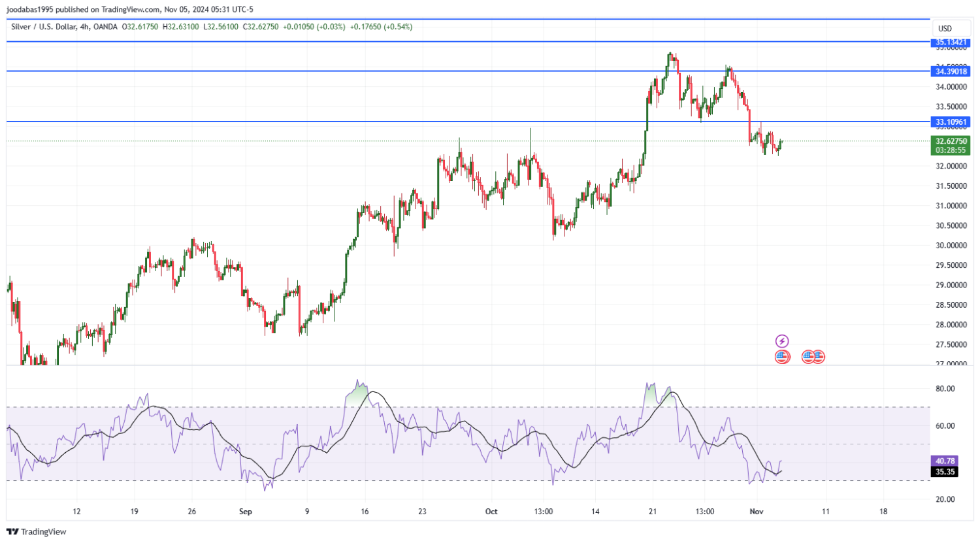Click the "19" date label on the time axis

134,512
